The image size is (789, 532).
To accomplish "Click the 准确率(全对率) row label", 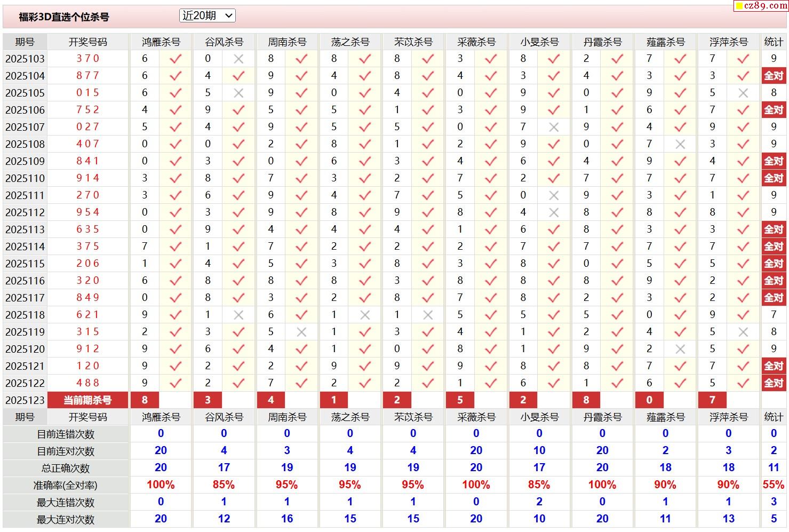I will [66, 485].
